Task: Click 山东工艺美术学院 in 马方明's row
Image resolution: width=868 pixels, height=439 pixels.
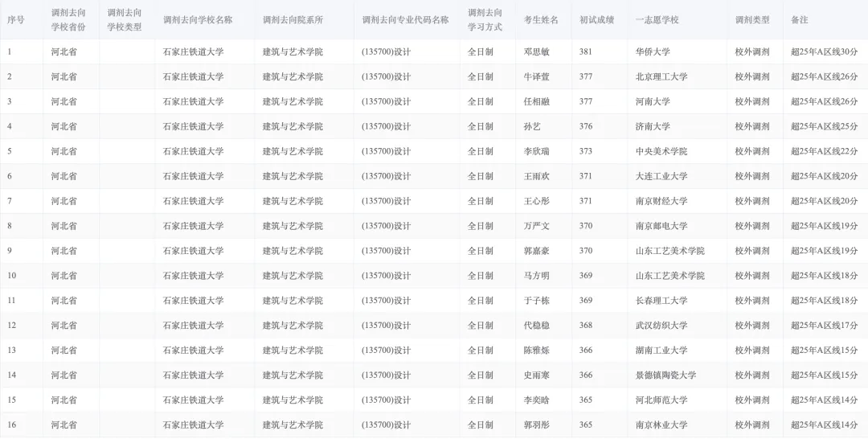Action: 670,277
